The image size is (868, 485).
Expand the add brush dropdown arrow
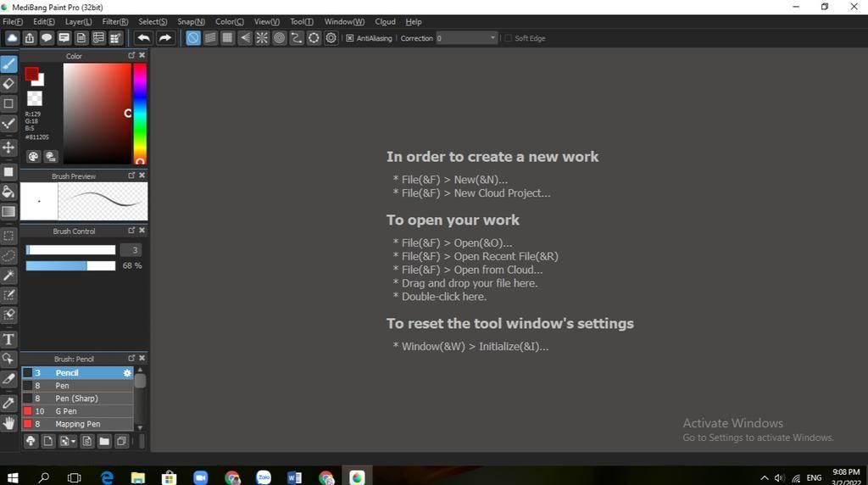pos(73,441)
